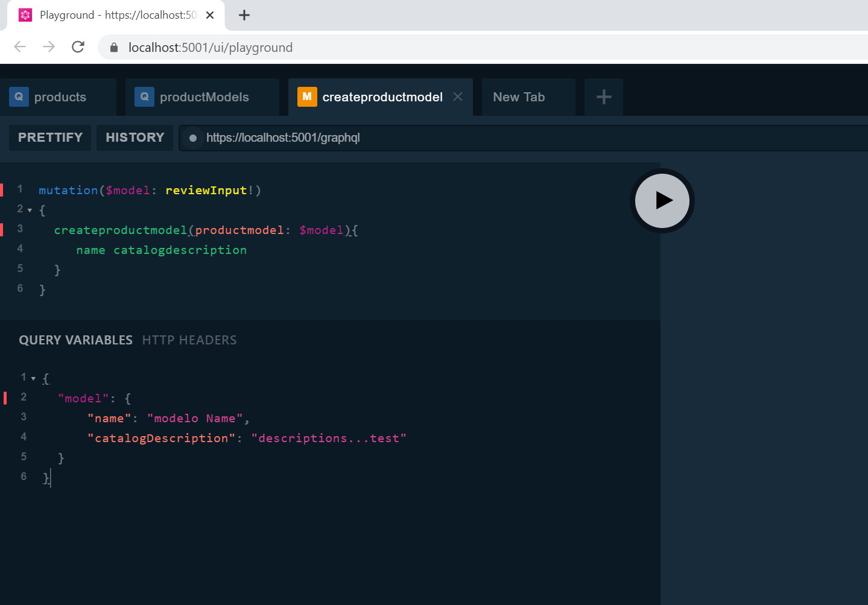Reload the page in Chrome

click(x=78, y=47)
